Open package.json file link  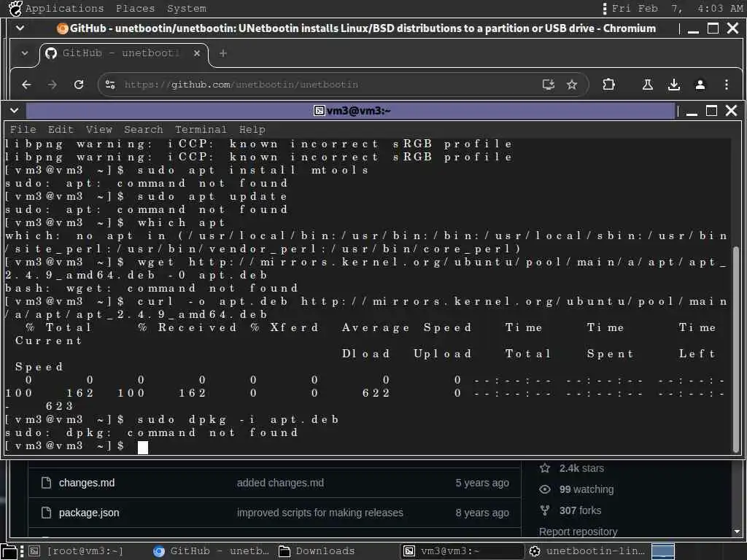point(89,513)
